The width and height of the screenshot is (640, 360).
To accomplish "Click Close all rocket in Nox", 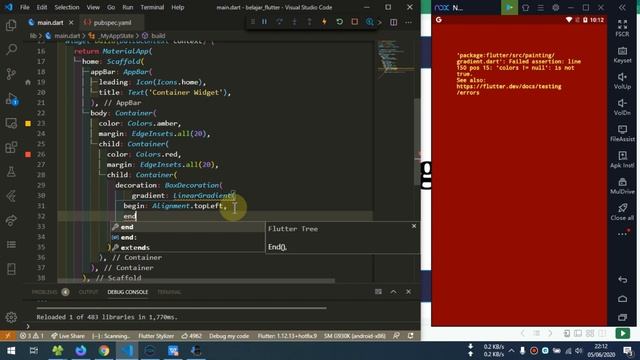I will click(x=622, y=212).
